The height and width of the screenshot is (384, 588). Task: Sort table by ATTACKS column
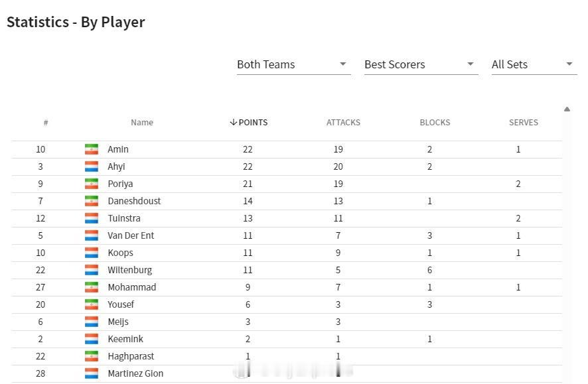point(343,123)
